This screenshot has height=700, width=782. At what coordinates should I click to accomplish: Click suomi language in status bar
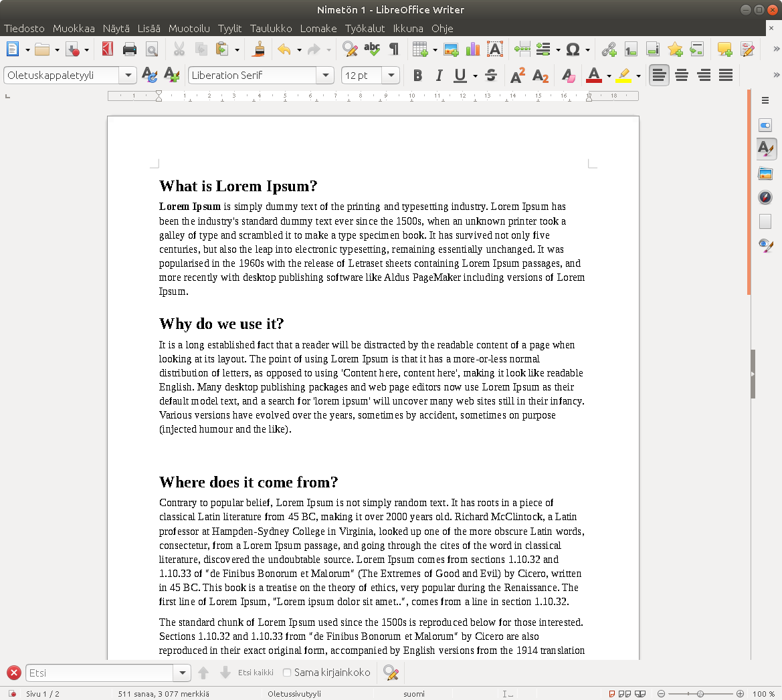click(x=413, y=694)
